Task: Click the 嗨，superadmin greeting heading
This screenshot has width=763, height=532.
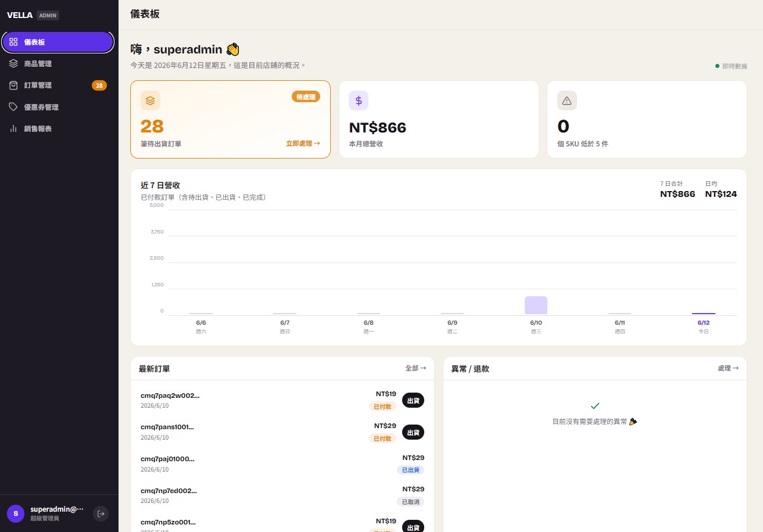Action: point(185,49)
